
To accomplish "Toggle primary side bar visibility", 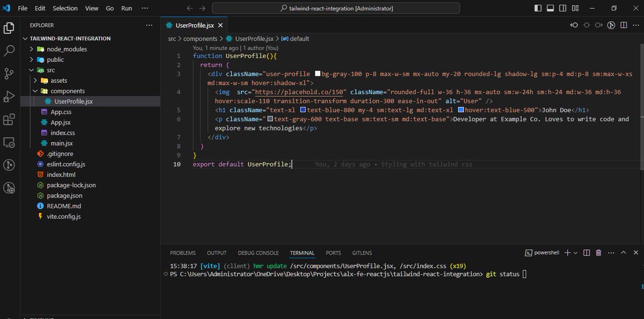I will click(x=538, y=9).
